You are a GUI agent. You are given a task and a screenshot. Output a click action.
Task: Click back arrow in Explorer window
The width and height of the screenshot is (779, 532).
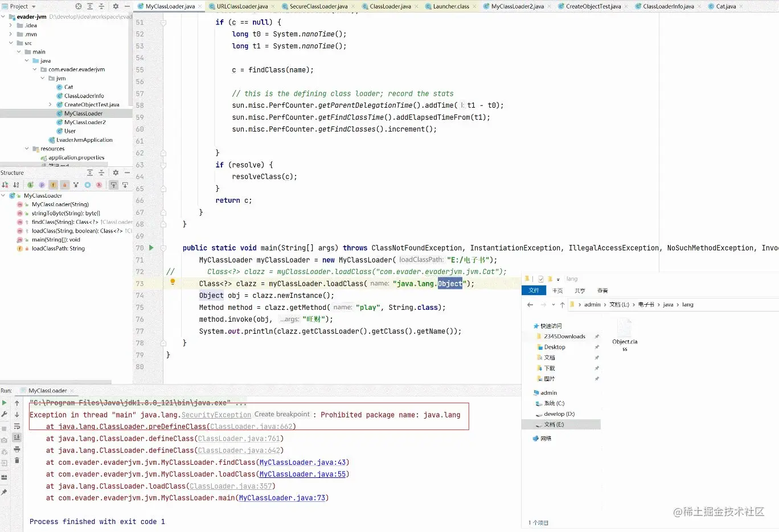click(x=530, y=305)
